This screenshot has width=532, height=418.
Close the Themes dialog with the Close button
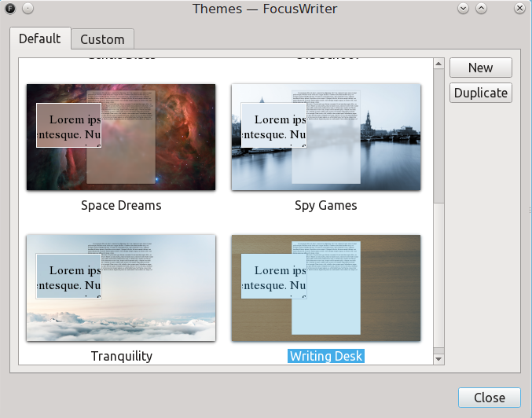point(490,398)
